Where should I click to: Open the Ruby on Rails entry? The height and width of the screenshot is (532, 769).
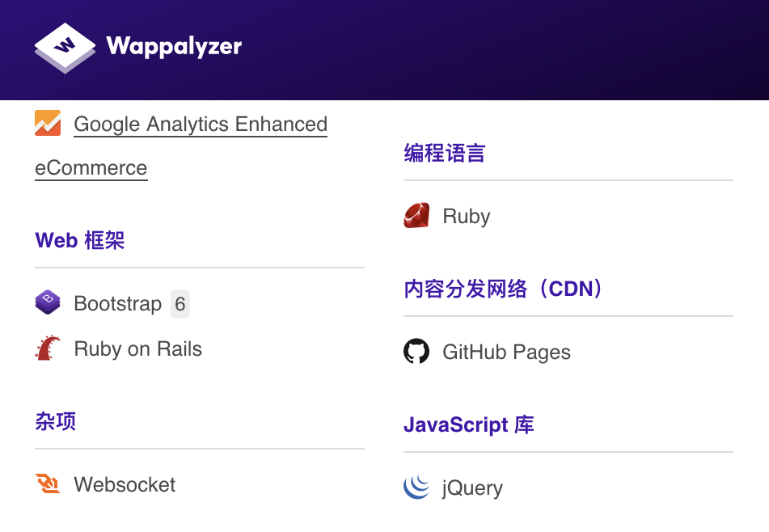pos(137,348)
